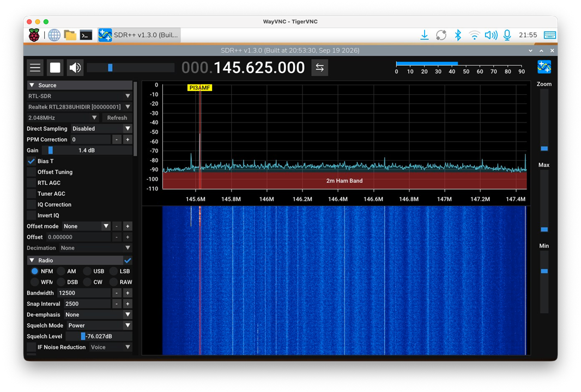Click the updates download tray icon
581x392 pixels.
point(425,35)
